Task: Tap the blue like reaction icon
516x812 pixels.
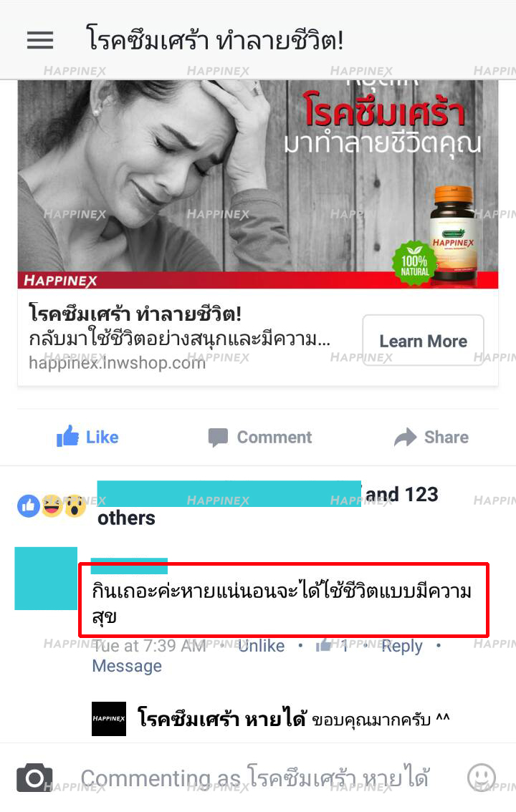Action: (x=29, y=506)
